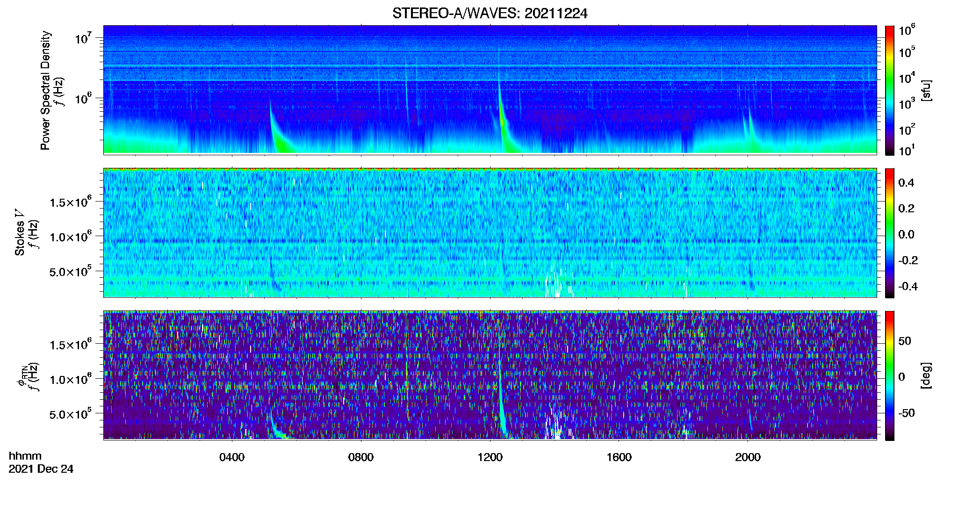The image size is (980, 505).
Task: Click the 0800 time tick label
Action: coord(361,457)
